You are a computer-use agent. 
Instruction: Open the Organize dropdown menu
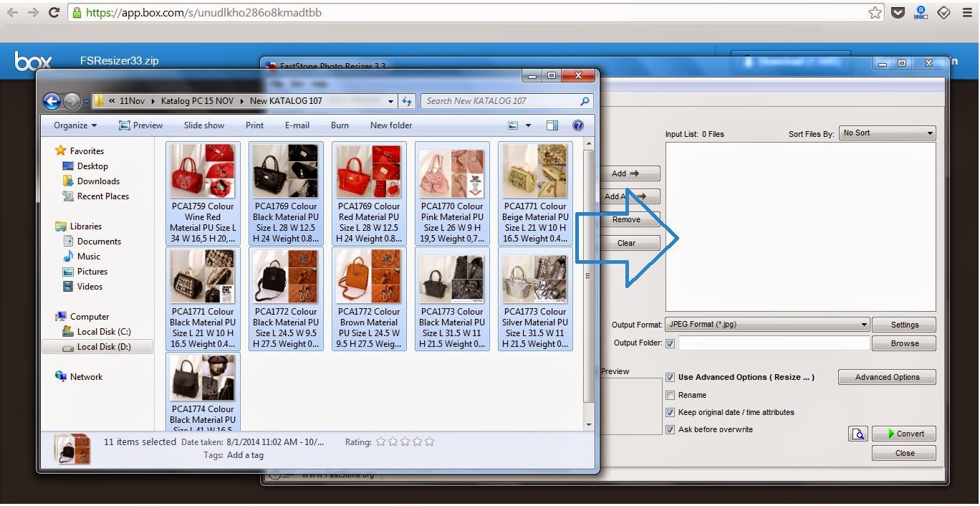[75, 125]
